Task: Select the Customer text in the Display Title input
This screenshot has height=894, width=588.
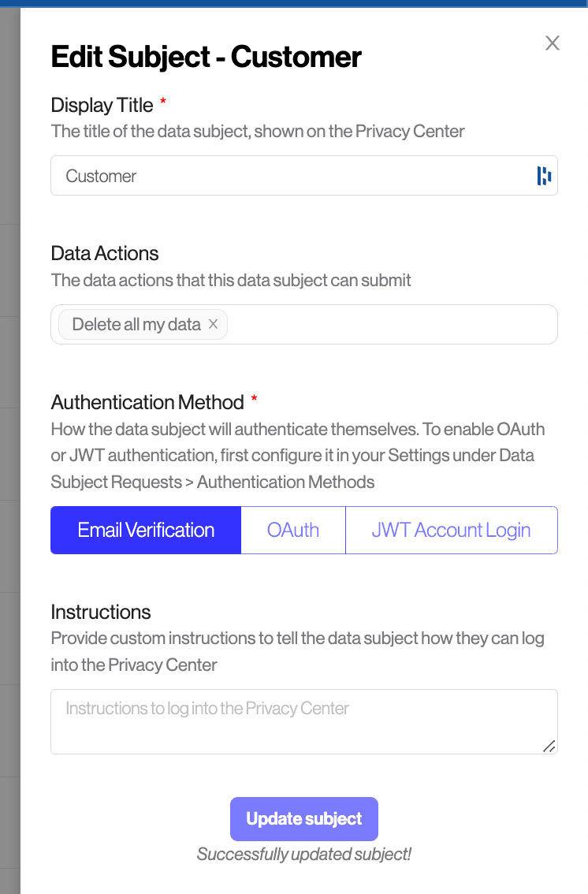Action: 100,175
